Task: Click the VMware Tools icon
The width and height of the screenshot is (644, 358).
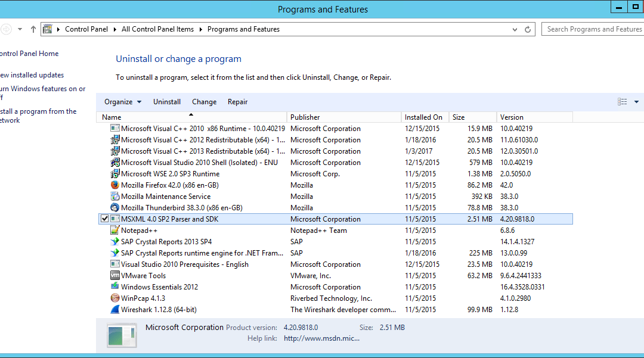Action: click(x=115, y=276)
